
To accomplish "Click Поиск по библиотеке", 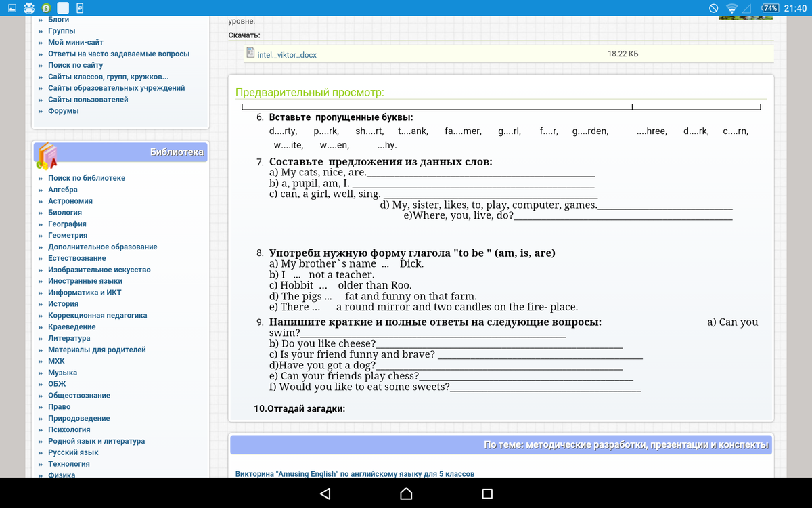I will click(86, 178).
